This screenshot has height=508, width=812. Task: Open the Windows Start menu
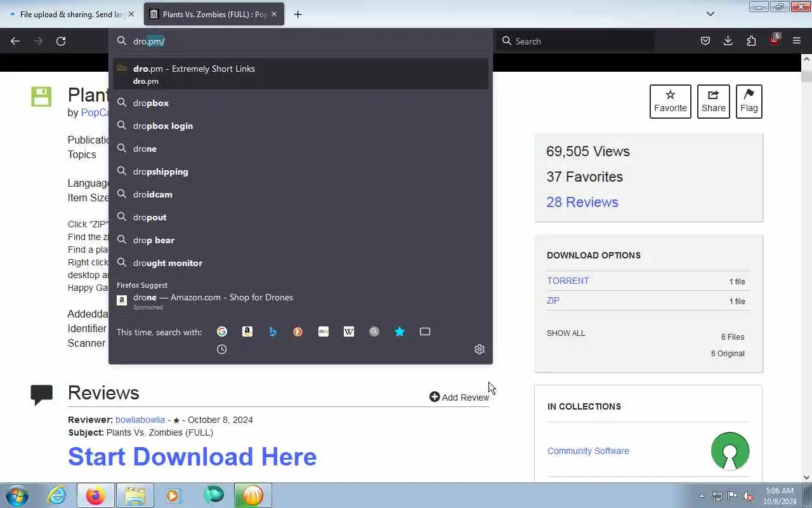coord(16,495)
